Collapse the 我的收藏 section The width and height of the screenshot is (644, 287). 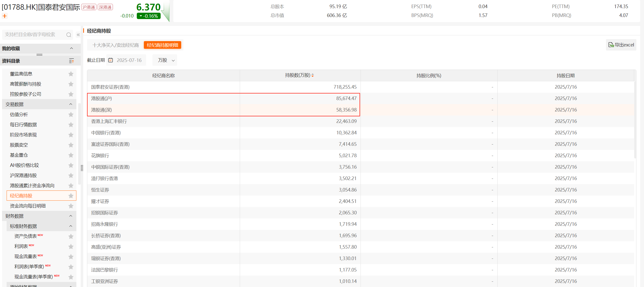(71, 48)
